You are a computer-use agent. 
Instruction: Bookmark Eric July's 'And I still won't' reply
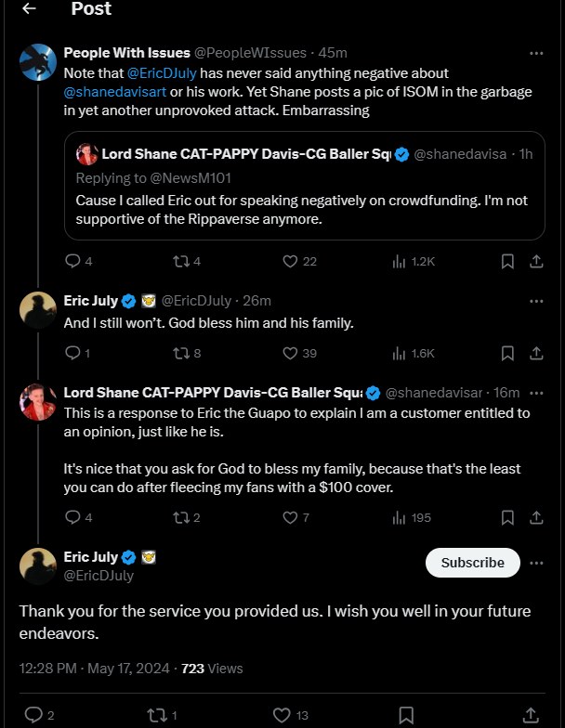507,353
